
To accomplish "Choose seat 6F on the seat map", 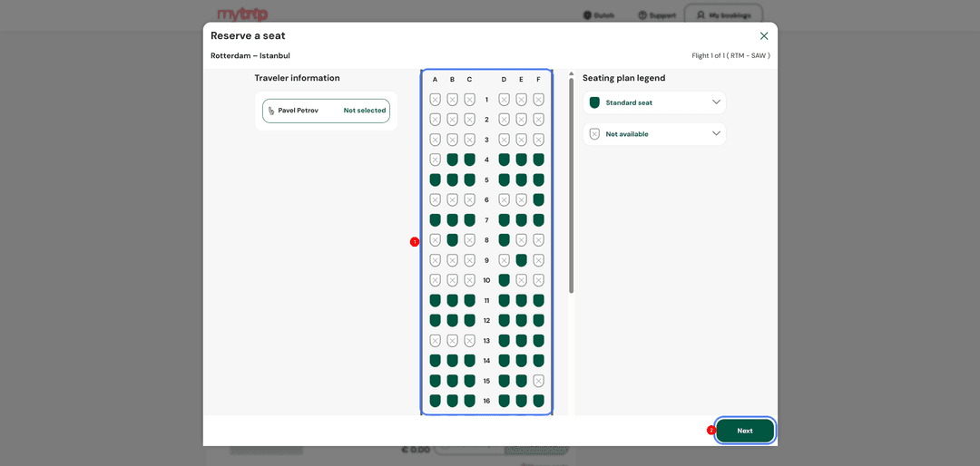I will coord(538,199).
